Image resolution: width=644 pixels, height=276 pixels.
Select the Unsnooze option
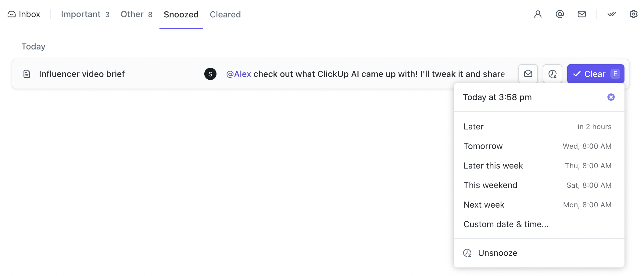coord(497,252)
